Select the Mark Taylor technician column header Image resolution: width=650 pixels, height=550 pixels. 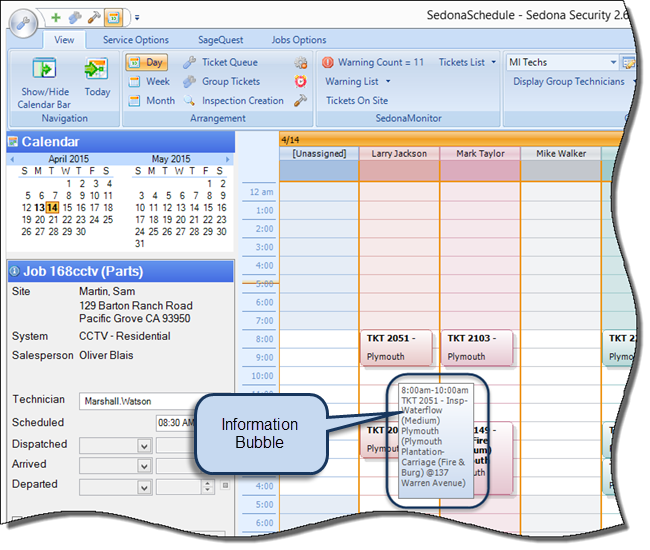tap(480, 154)
